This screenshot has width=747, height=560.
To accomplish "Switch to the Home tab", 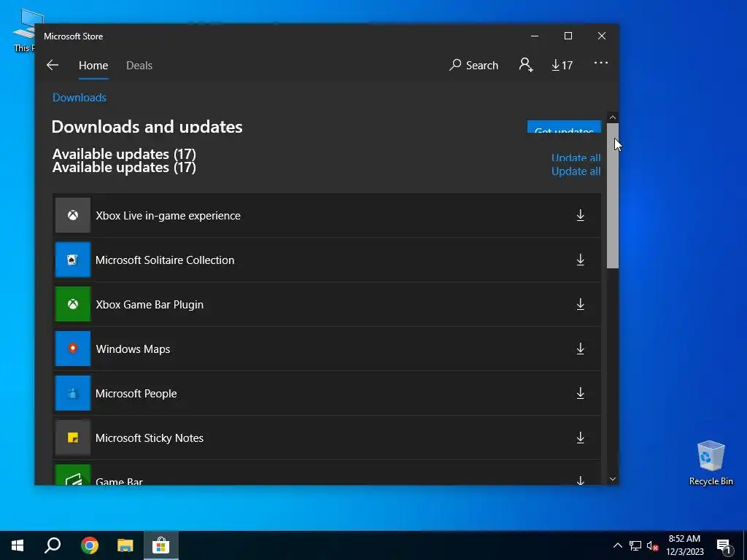I will pos(93,65).
